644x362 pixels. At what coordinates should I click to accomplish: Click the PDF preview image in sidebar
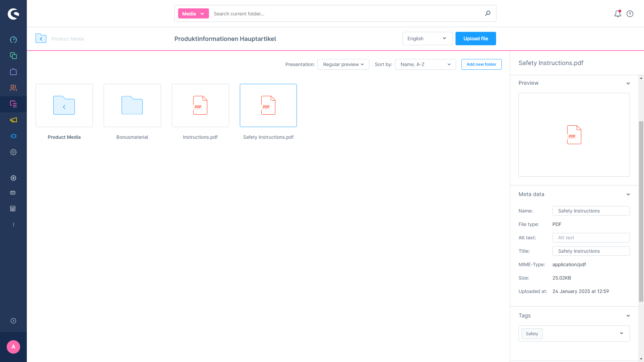pyautogui.click(x=574, y=135)
